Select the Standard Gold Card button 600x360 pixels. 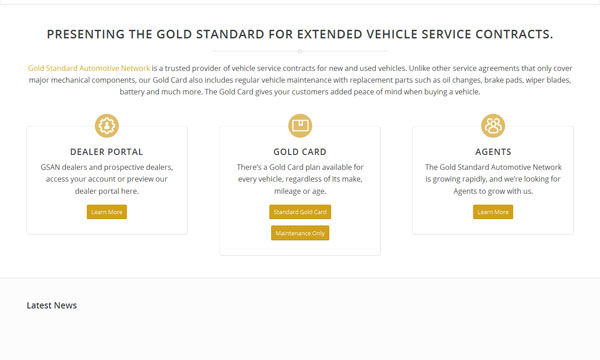(300, 212)
